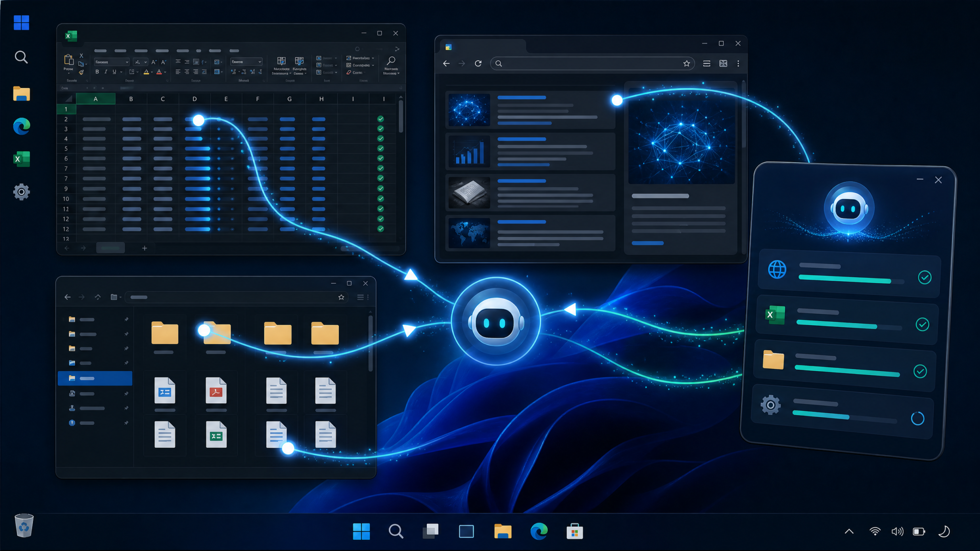
Task: Click the favorite star in file explorer toolbar
Action: pyautogui.click(x=341, y=297)
